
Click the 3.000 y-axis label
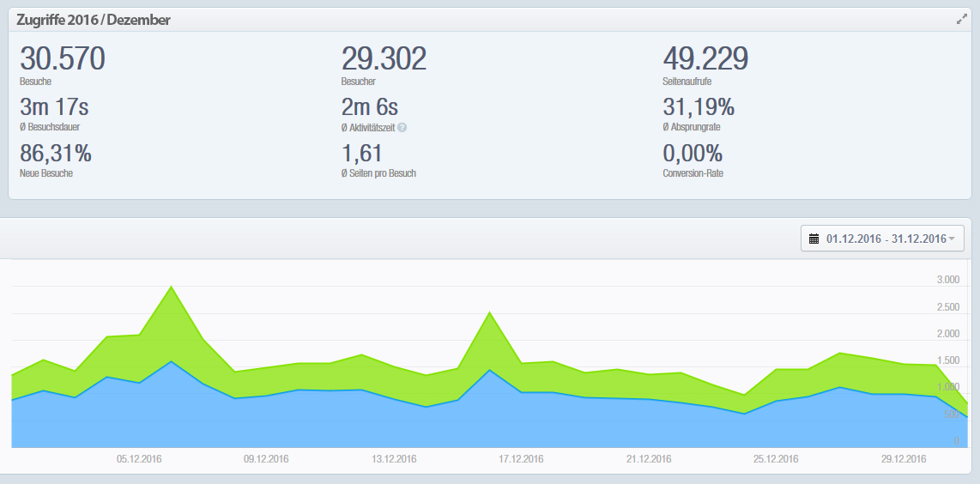pyautogui.click(x=947, y=280)
